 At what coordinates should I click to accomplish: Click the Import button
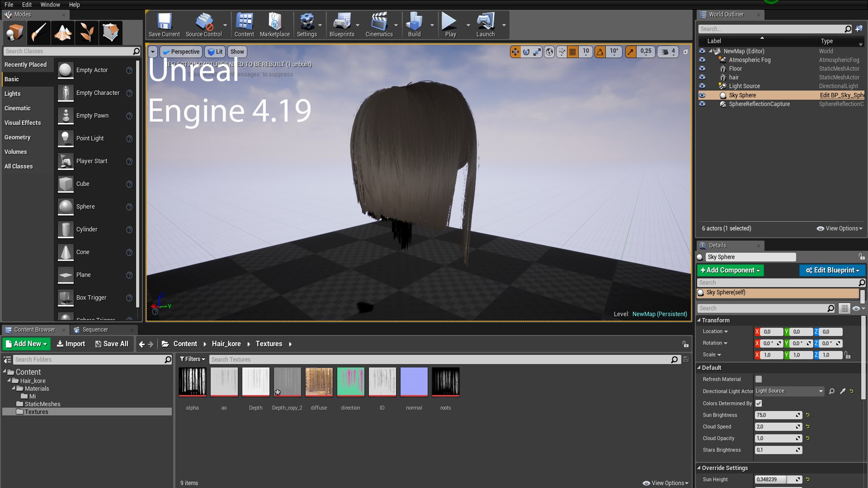[71, 344]
